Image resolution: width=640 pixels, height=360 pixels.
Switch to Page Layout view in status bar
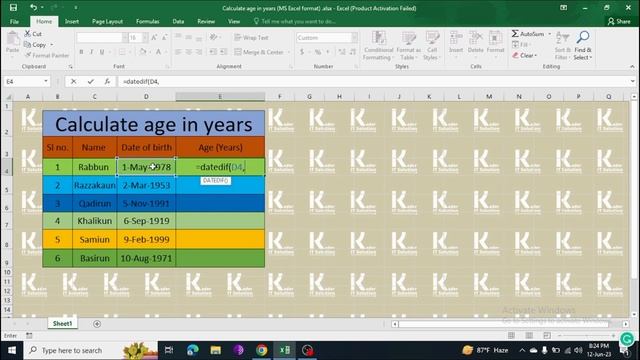529,336
